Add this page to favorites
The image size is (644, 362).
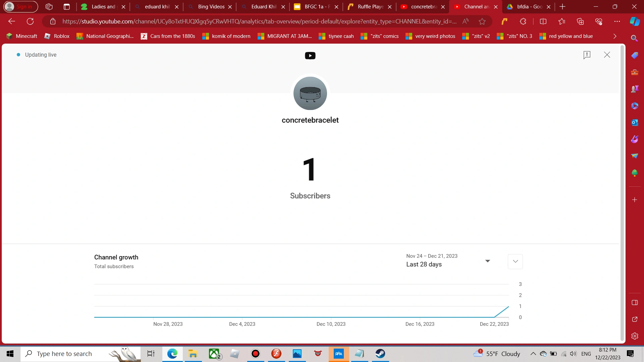pyautogui.click(x=482, y=21)
